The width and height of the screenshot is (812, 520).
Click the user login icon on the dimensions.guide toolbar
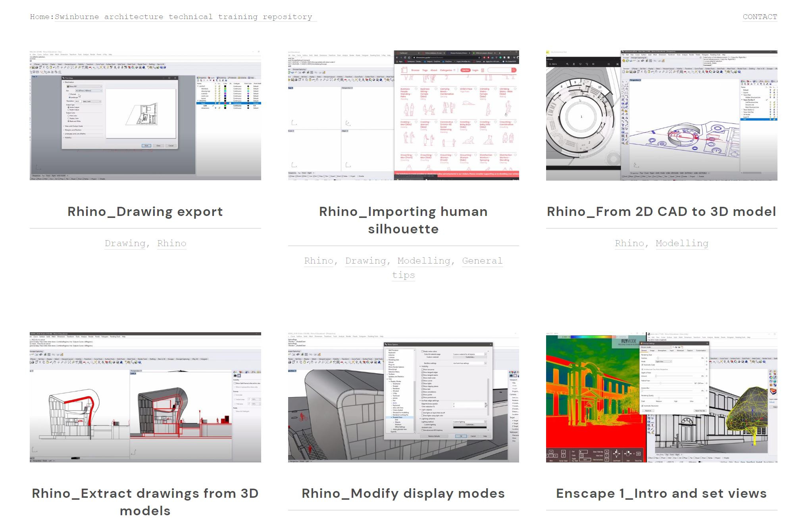coord(482,70)
